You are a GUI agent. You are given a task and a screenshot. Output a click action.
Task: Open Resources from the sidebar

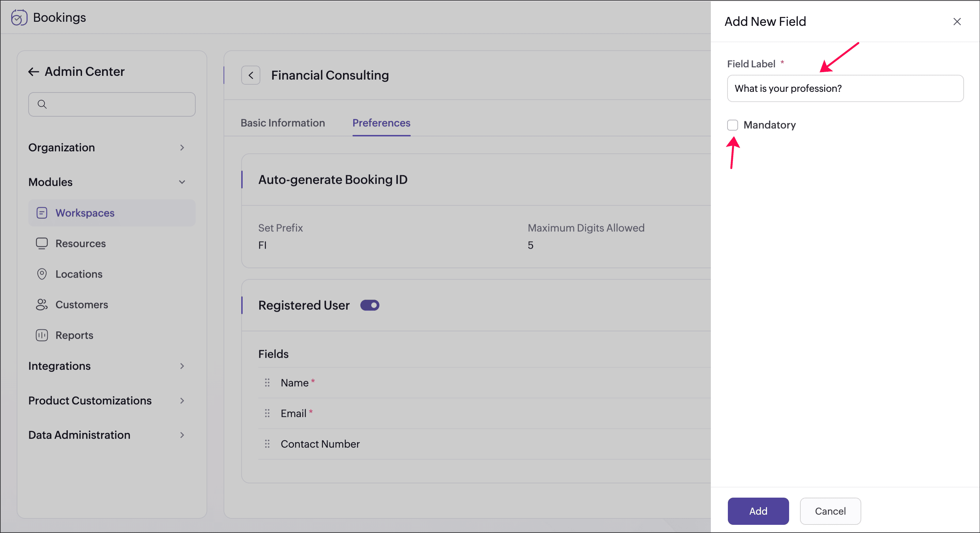click(x=80, y=243)
